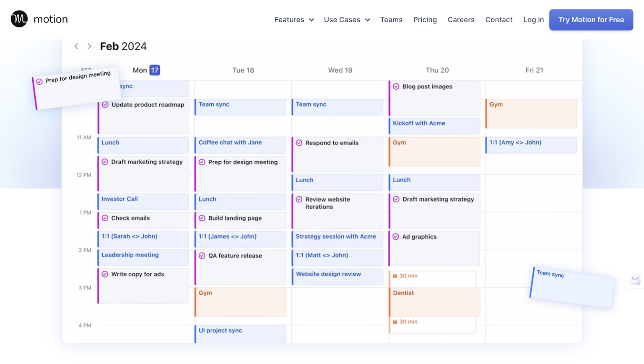Screen dimensions: 644x364
Task: Click the lock icon on the Dentist 30 min buffer
Action: point(396,276)
